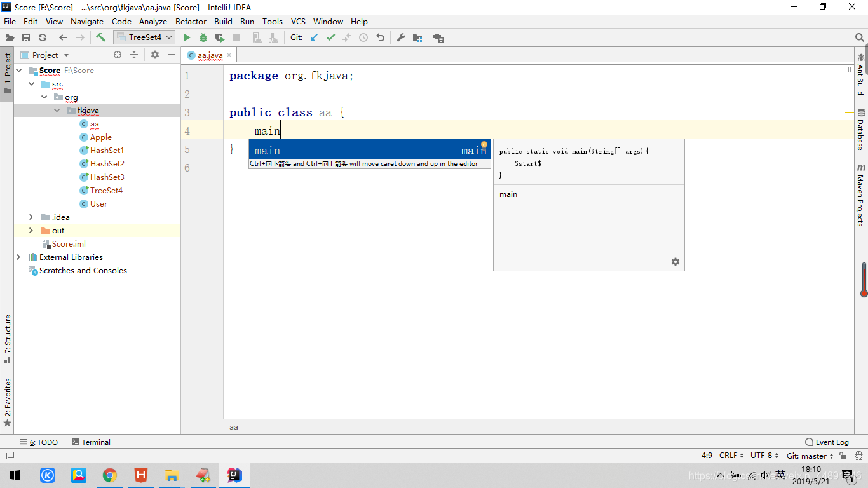
Task: Open UTF-8 encoding dropdown
Action: point(764,456)
